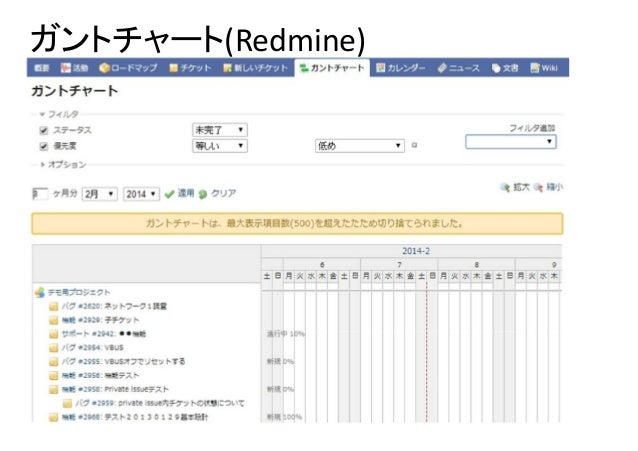This screenshot has width=638, height=451.
Task: Zoom out with the 縮小 link
Action: coord(548,187)
